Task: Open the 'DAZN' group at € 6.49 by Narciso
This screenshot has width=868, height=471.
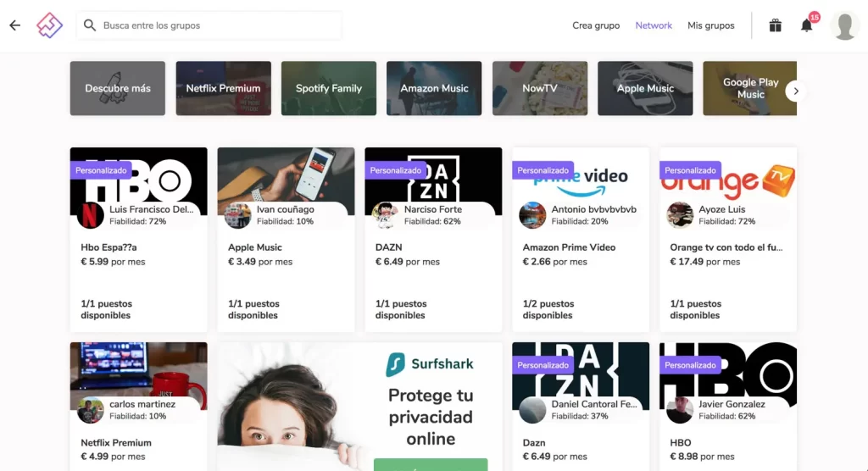Action: pyautogui.click(x=388, y=247)
